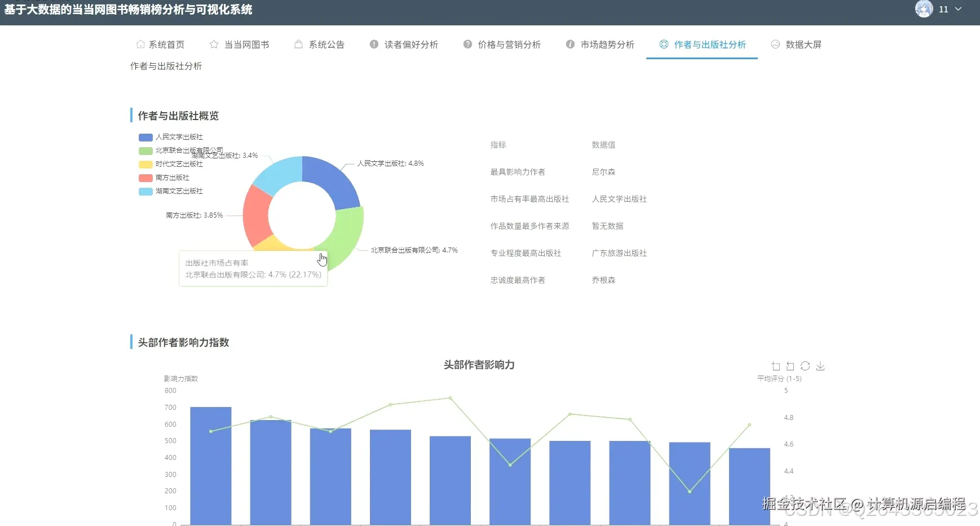The width and height of the screenshot is (980, 526).
Task: Click the user avatar in the header
Action: (924, 9)
